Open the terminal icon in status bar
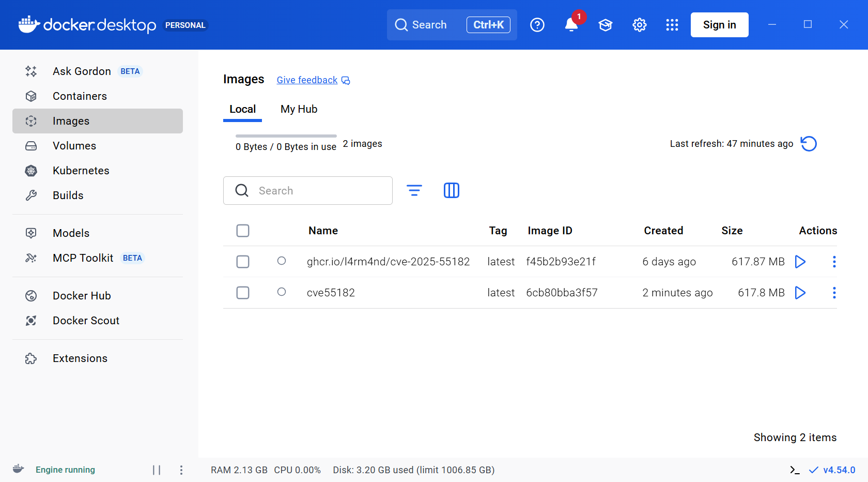 pyautogui.click(x=795, y=470)
